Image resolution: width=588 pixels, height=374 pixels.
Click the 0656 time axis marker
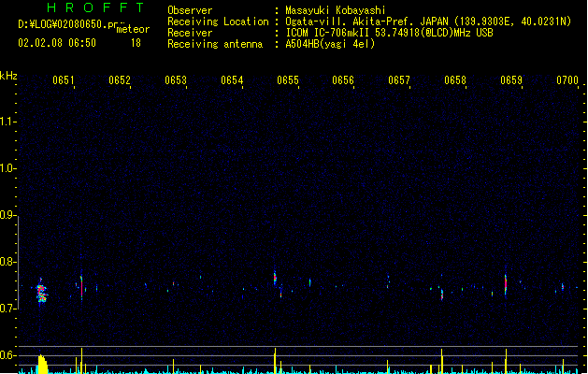click(343, 80)
